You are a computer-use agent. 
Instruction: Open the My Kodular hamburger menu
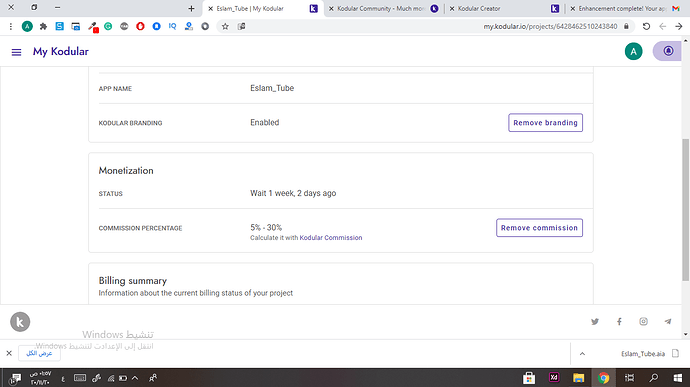tap(16, 52)
